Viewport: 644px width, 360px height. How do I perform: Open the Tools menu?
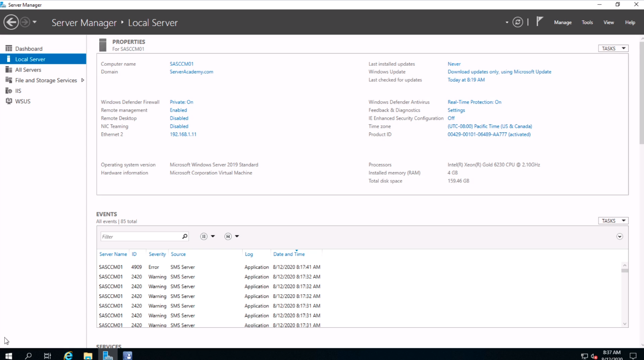(x=587, y=22)
